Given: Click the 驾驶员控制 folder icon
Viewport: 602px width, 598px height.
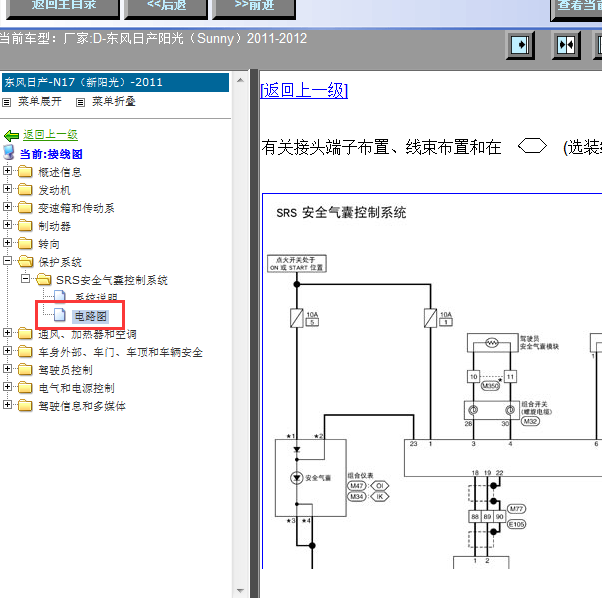Looking at the screenshot, I should [x=25, y=369].
